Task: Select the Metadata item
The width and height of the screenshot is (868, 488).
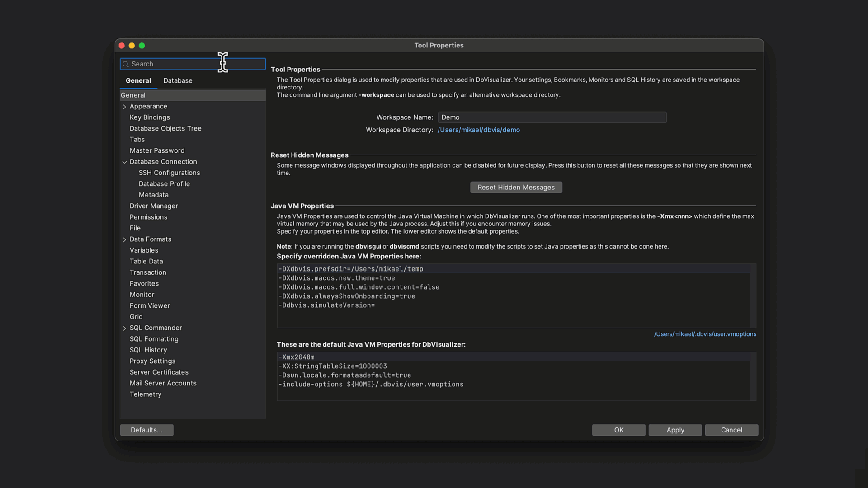Action: pos(153,195)
